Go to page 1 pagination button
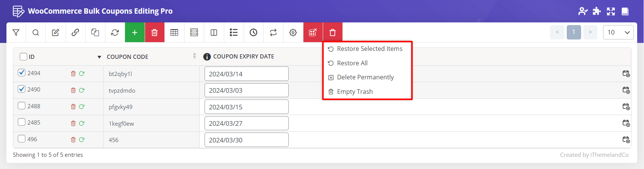Image resolution: width=644 pixels, height=169 pixels. tap(574, 32)
